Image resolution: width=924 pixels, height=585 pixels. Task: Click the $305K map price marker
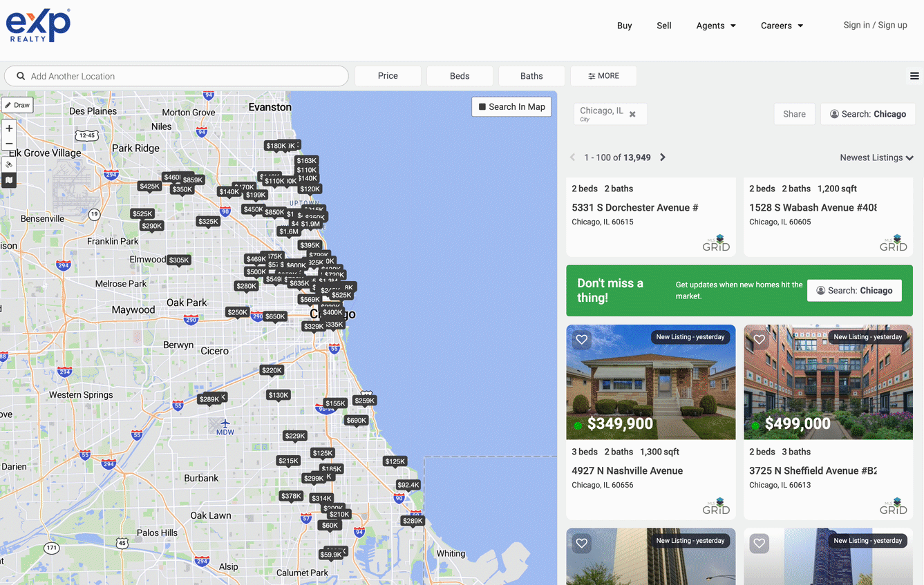click(x=179, y=260)
